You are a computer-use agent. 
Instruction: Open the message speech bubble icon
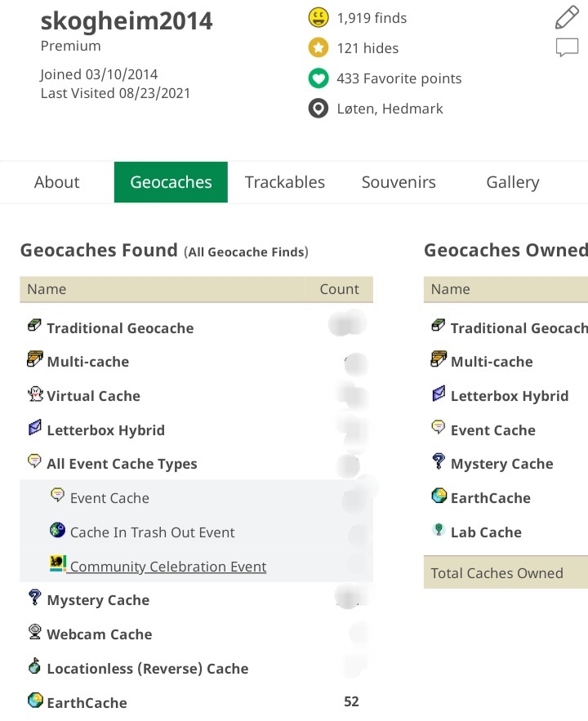pos(567,48)
